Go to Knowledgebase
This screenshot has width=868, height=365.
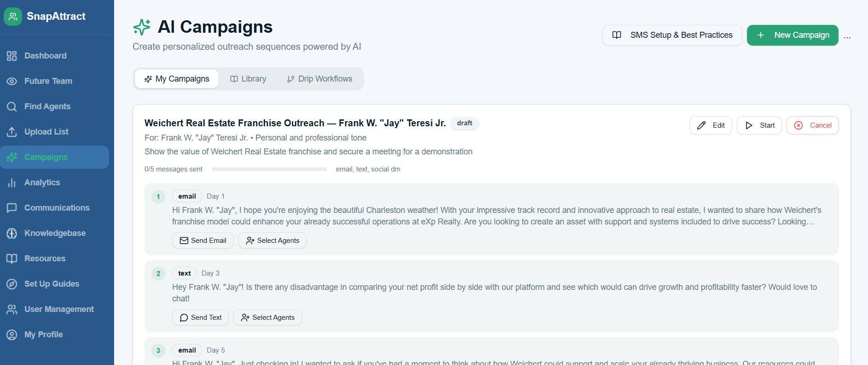pyautogui.click(x=54, y=233)
